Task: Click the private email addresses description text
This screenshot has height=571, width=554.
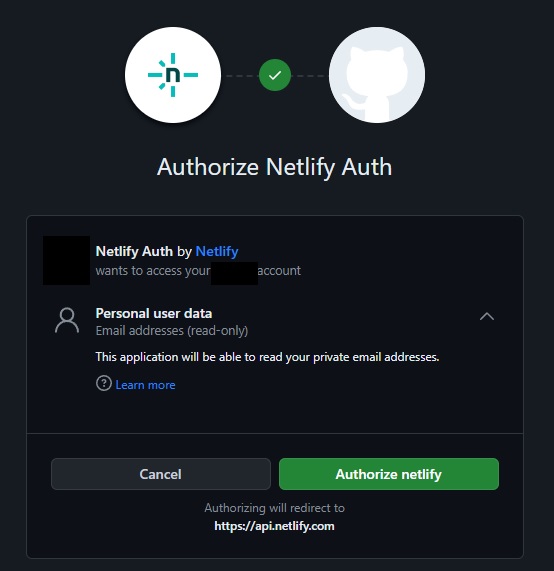Action: 267,357
